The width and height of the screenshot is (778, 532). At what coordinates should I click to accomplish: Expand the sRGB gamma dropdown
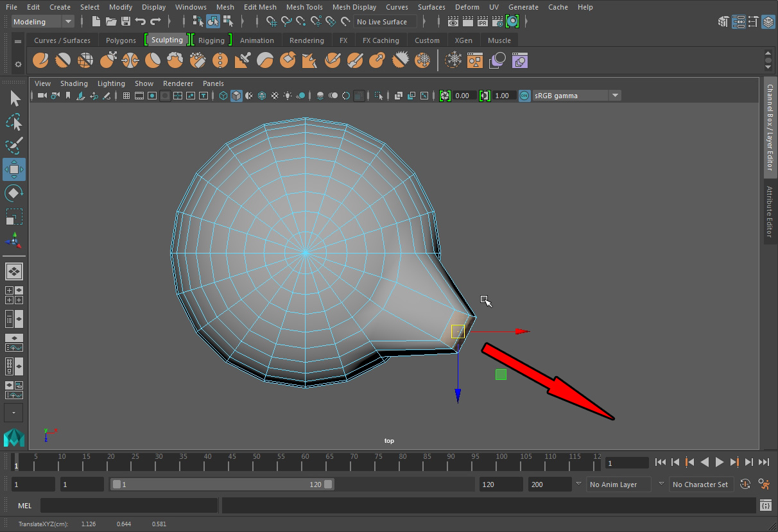[615, 96]
